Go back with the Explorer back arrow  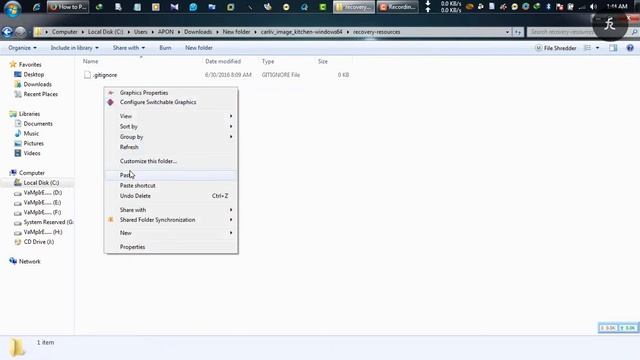(x=7, y=32)
